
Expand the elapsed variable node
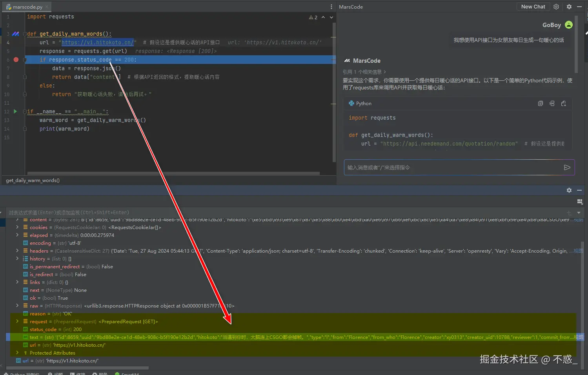(x=17, y=235)
